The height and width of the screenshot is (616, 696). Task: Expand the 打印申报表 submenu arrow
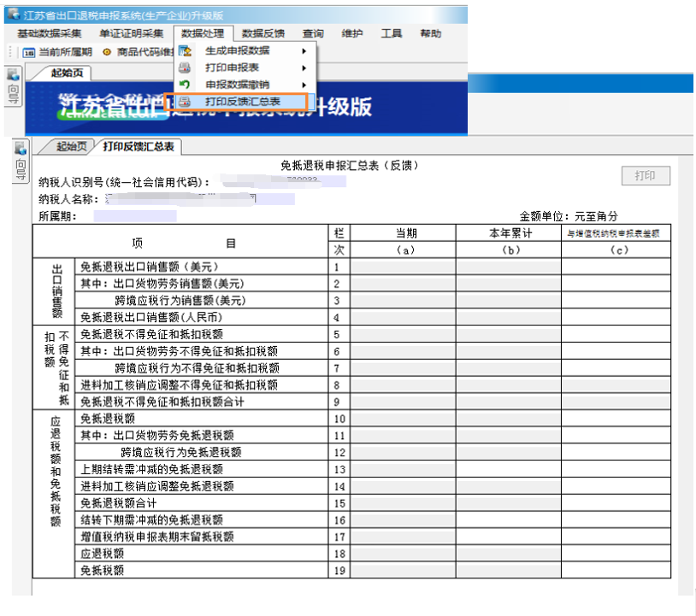pyautogui.click(x=304, y=67)
